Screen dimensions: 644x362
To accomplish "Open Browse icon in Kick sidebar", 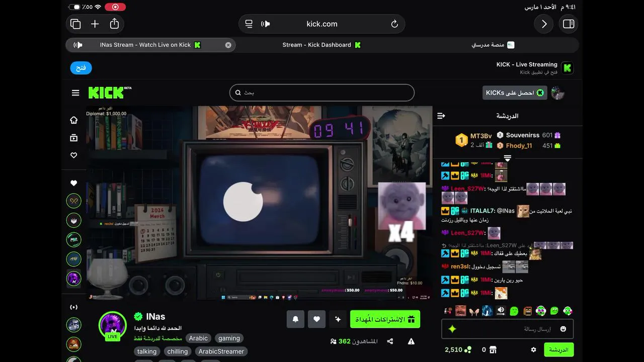I will (x=74, y=138).
